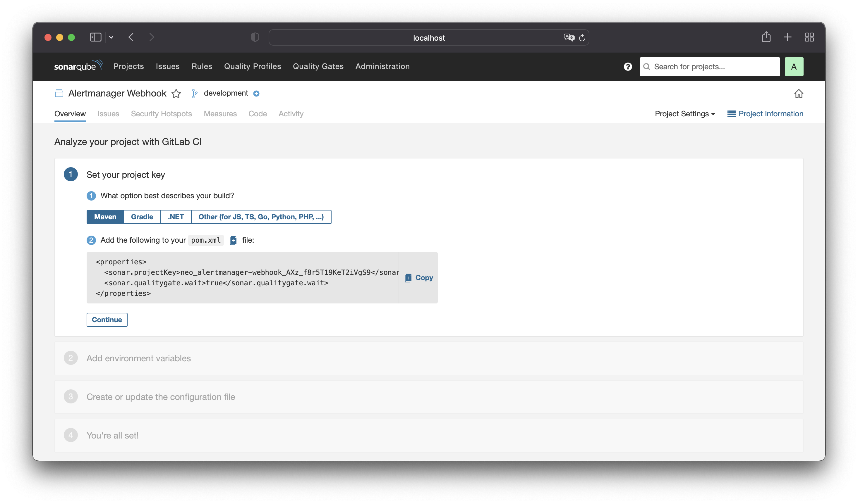
Task: Select Other (for JS, TS, Go, Python, PHP) option
Action: [x=261, y=217]
